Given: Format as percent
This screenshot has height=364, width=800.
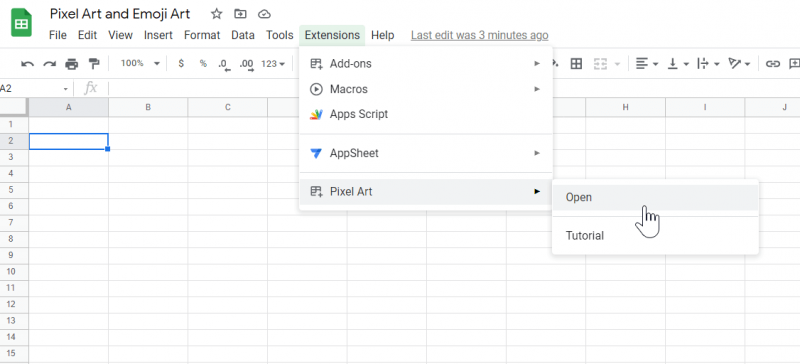Looking at the screenshot, I should (203, 63).
